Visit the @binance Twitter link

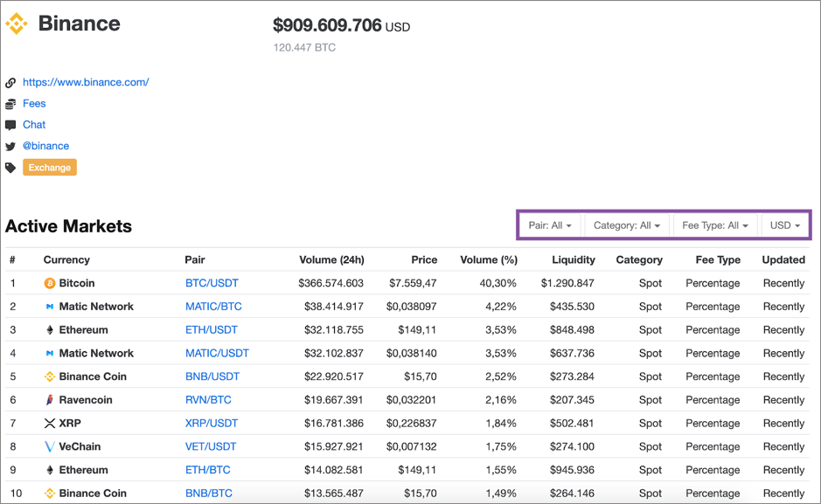tap(46, 146)
